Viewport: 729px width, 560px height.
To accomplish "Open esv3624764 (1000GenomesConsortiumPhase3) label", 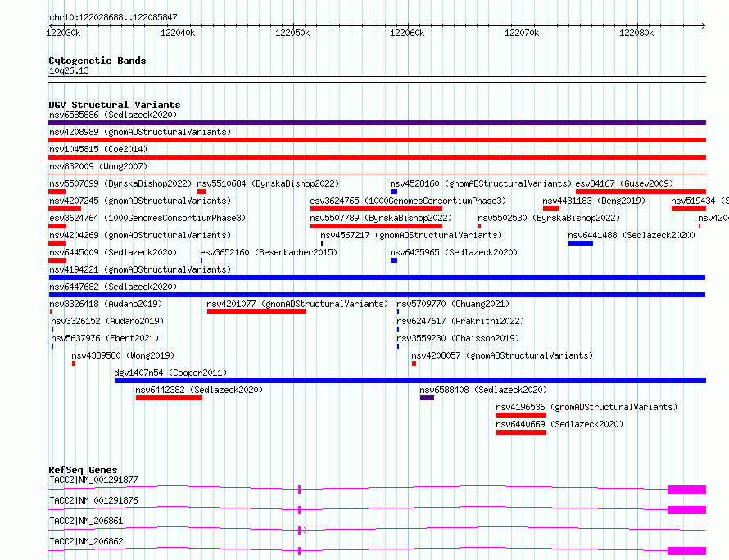I will click(147, 218).
